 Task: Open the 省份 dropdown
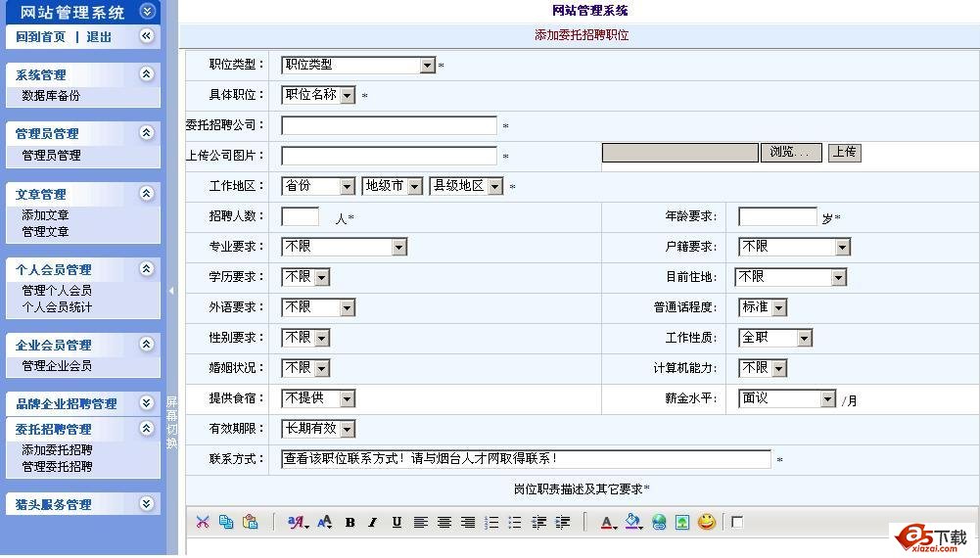[x=319, y=186]
